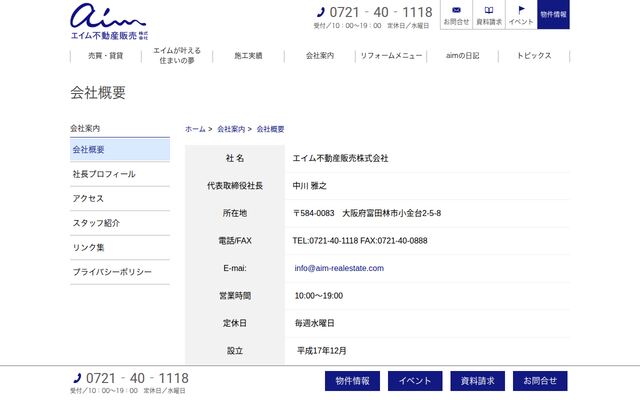Click the お問合せ button in footer bar
The height and width of the screenshot is (400, 640).
(540, 381)
